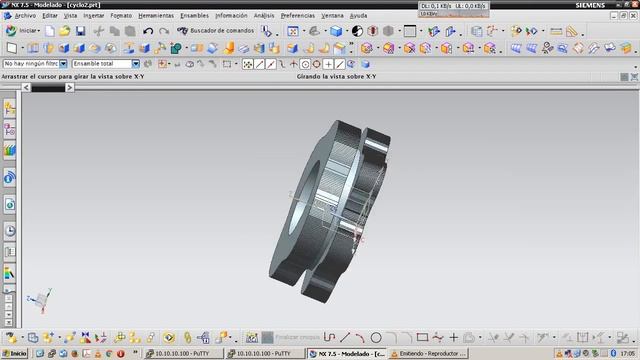The height and width of the screenshot is (360, 640).
Task: Toggle the snap Mid Point option
Action: [271, 64]
